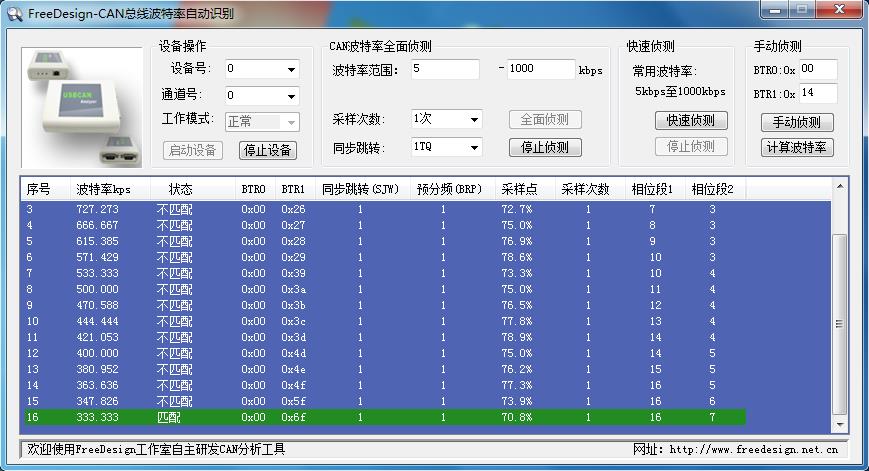Click the BTR1 hex input field

(x=818, y=93)
